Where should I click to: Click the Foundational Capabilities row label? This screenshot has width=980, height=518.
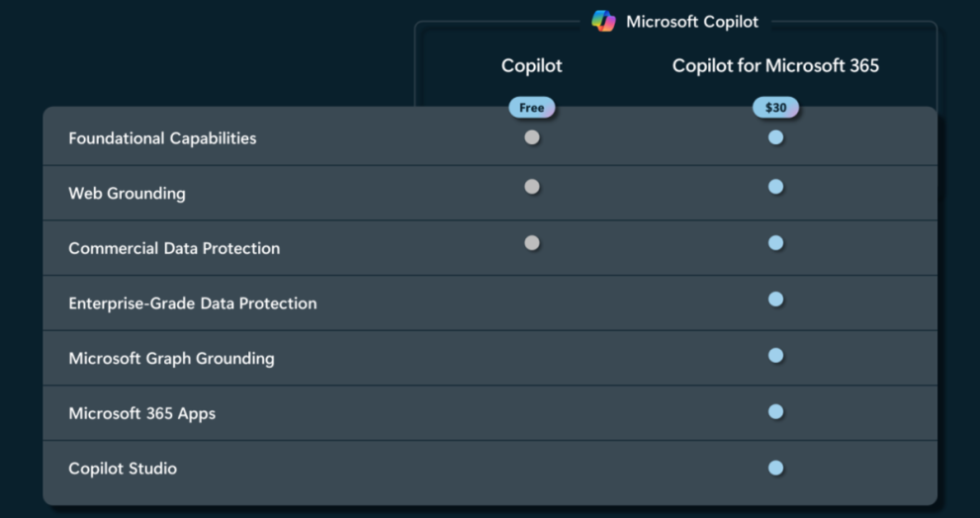[162, 138]
